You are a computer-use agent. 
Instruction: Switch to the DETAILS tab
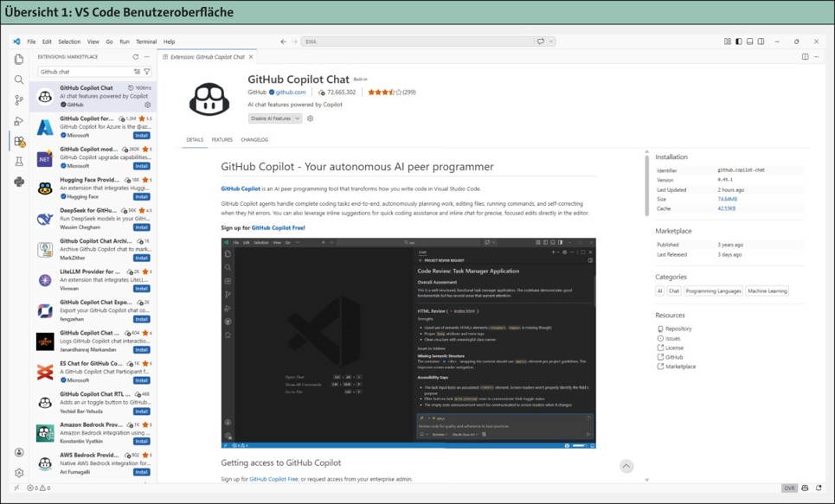pos(195,140)
